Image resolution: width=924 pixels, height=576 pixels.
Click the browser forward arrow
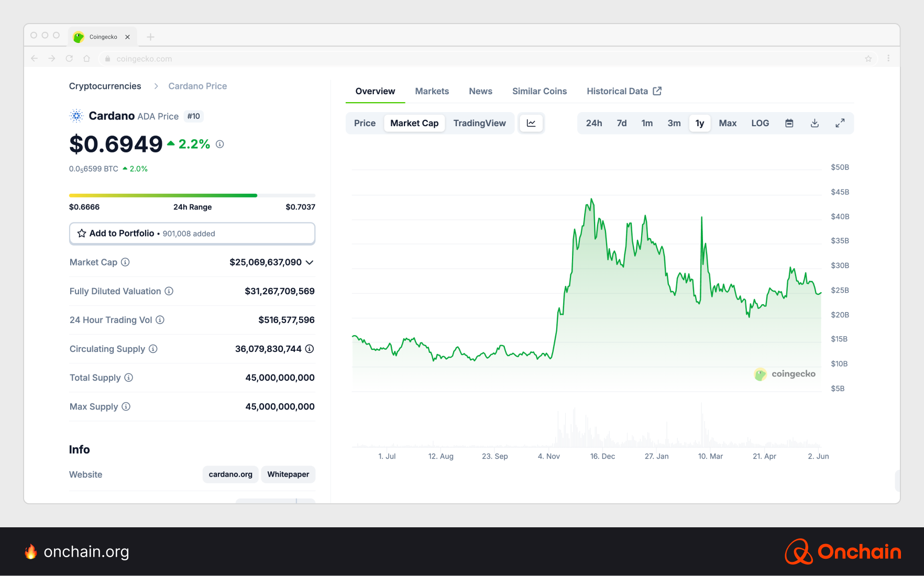pyautogui.click(x=52, y=59)
